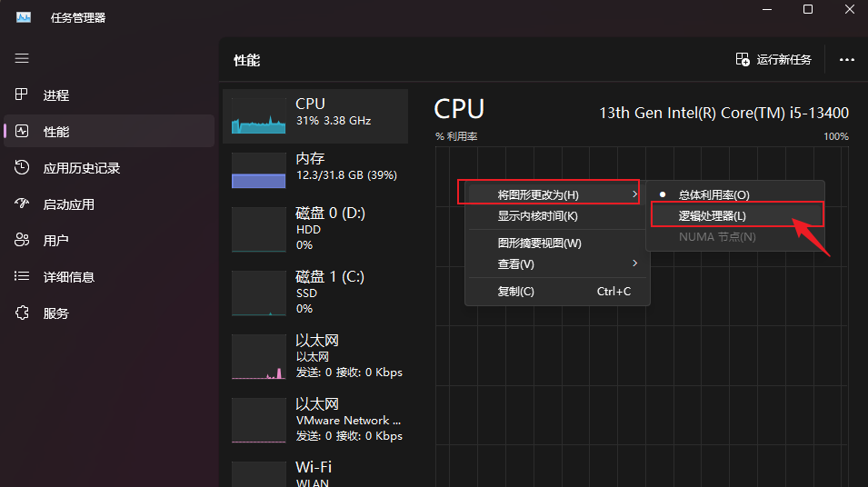Click the Wi-Fi resource entry
The width and height of the screenshot is (868, 487).
(315, 473)
